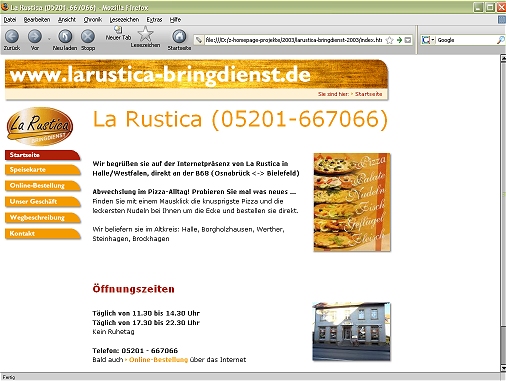Open the Chronik menu
This screenshot has height=381, width=506.
point(93,20)
